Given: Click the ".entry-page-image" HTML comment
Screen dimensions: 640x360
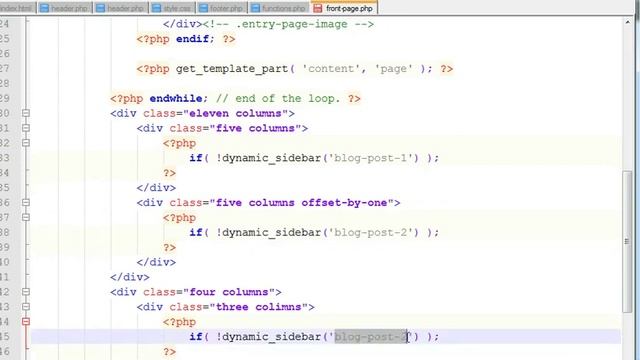Looking at the screenshot, I should tap(288, 24).
